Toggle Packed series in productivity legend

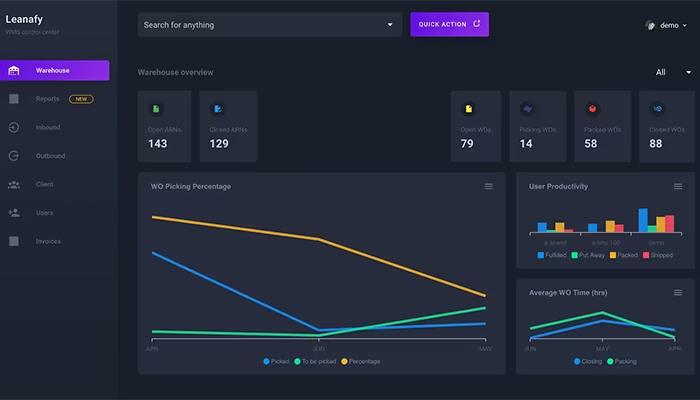[x=624, y=255]
